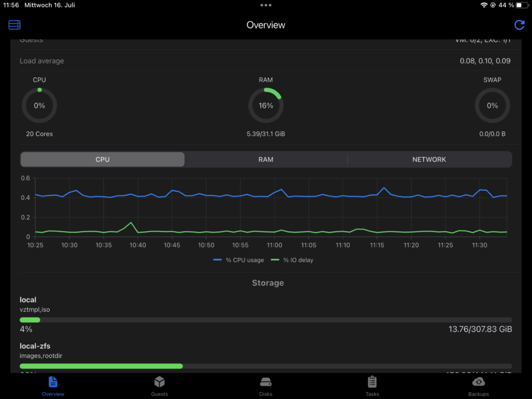This screenshot has width=532, height=399.
Task: Tap the battery indicator icon
Action: pos(522,5)
